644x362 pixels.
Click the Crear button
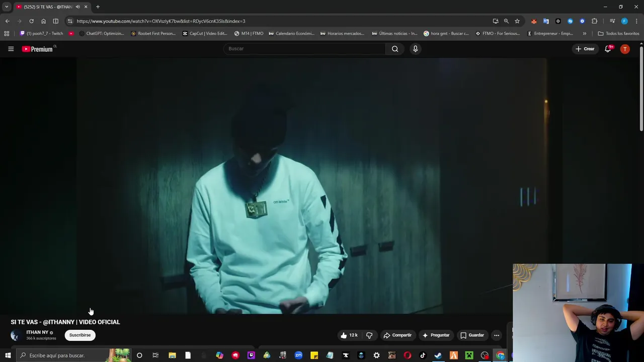[585, 49]
